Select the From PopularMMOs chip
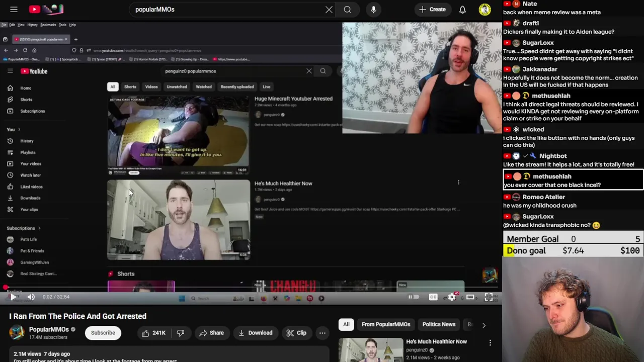644x362 pixels. click(386, 324)
